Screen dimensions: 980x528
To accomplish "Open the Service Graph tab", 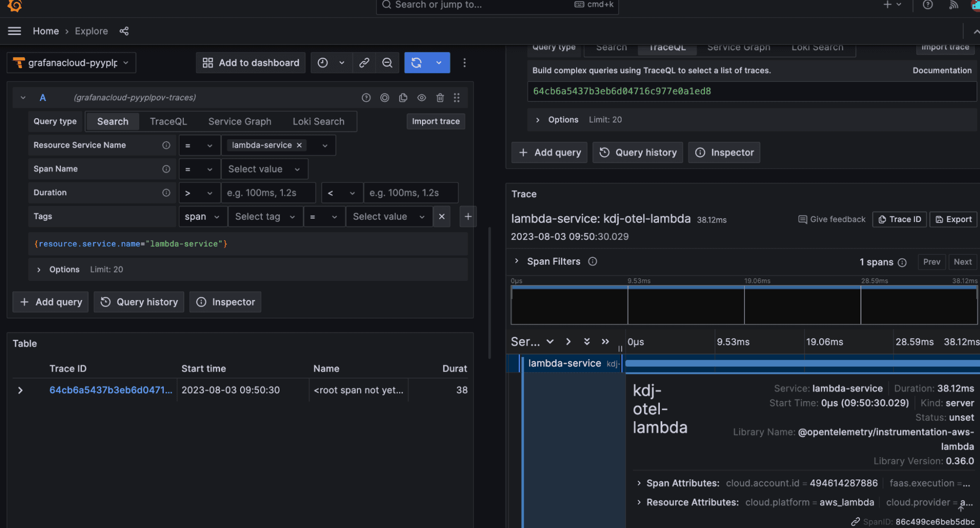I will coord(240,121).
